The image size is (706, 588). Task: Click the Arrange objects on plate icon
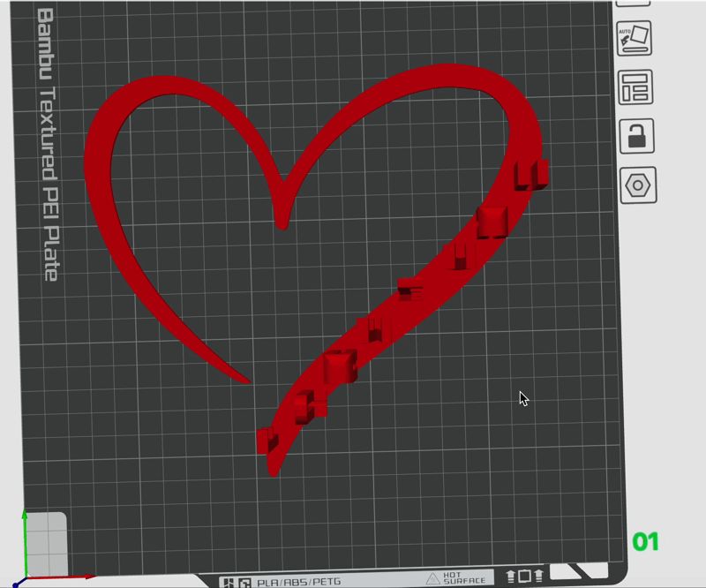[635, 87]
